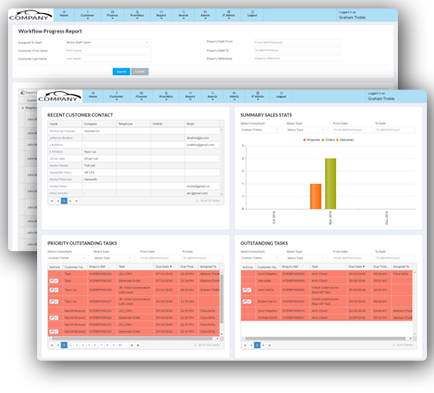Go to first page of Recent Customer Contact grid
This screenshot has height=393, width=434.
[x=52, y=201]
